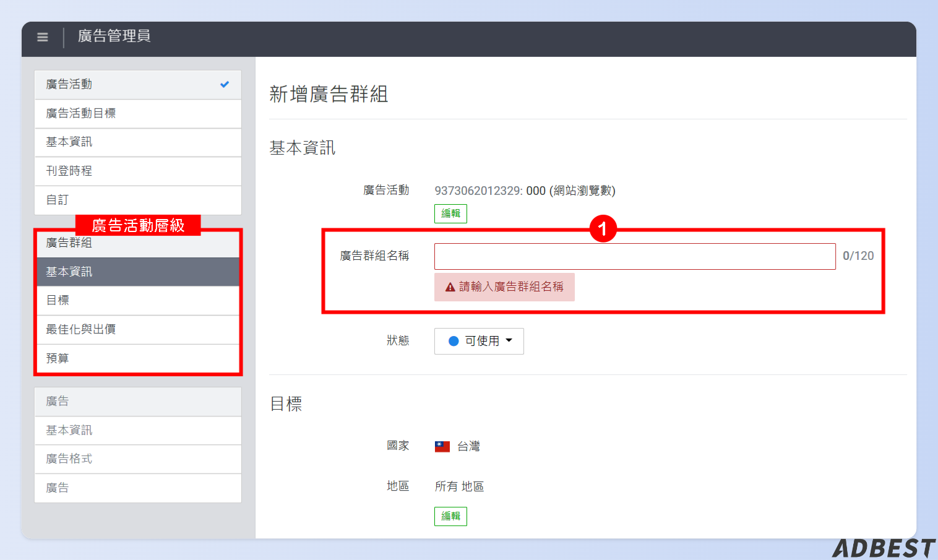Viewport: 938px width, 560px height.
Task: Open the 可使用 status dropdown
Action: pos(479,341)
